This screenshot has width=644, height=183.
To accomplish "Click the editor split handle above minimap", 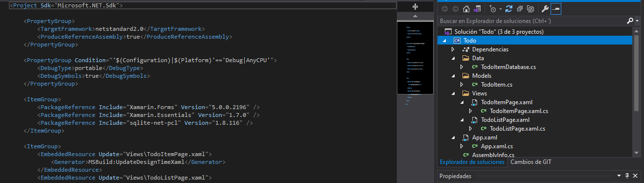I will point(415,7).
